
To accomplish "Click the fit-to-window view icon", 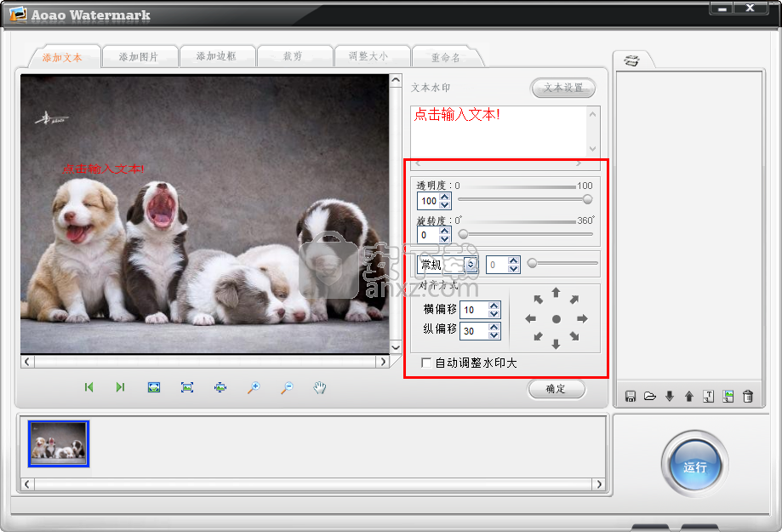I will (x=154, y=387).
